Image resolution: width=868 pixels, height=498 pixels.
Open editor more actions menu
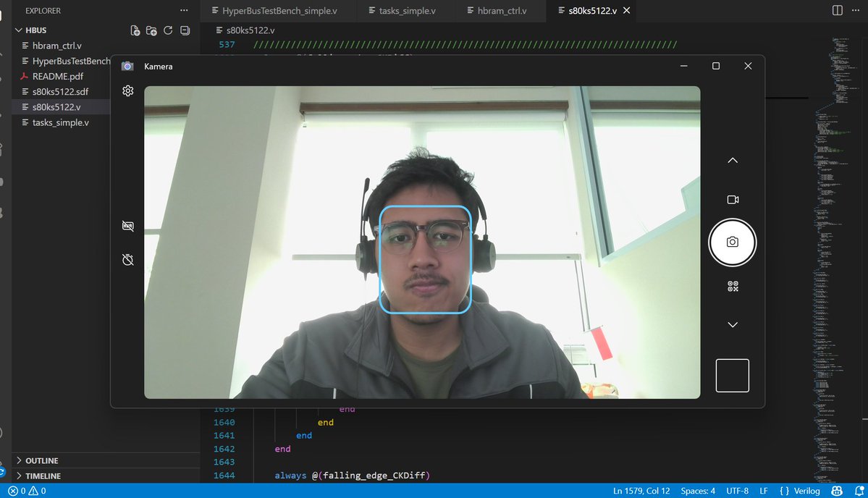855,11
